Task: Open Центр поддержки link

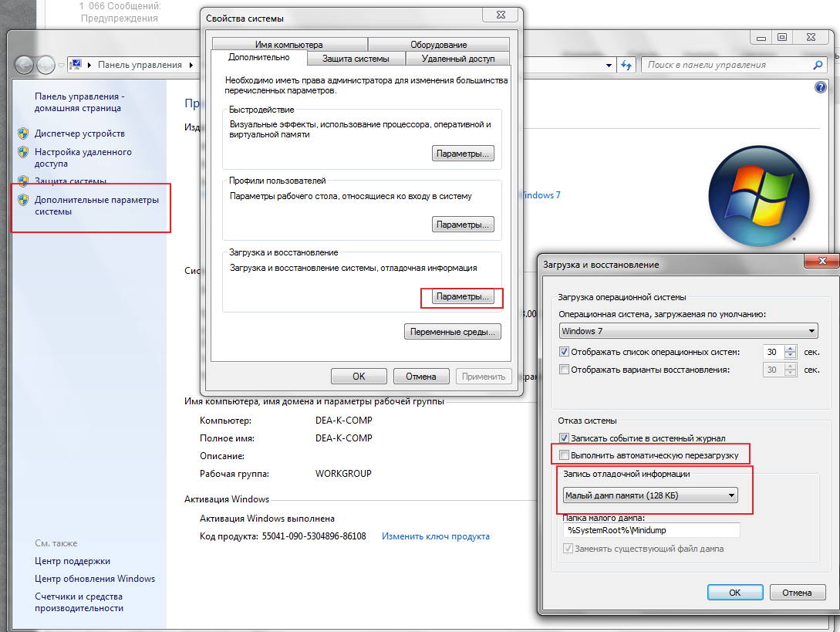Action: pyautogui.click(x=73, y=561)
